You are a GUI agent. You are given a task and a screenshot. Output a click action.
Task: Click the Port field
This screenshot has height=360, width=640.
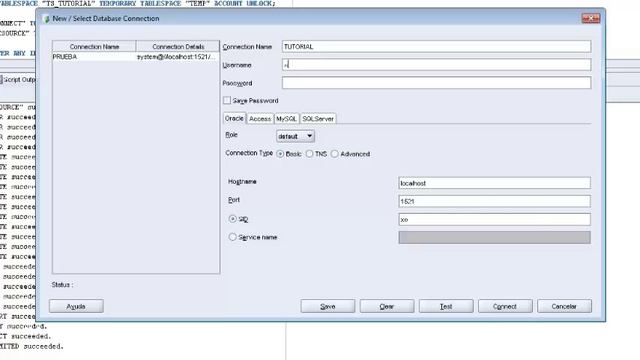(x=494, y=201)
